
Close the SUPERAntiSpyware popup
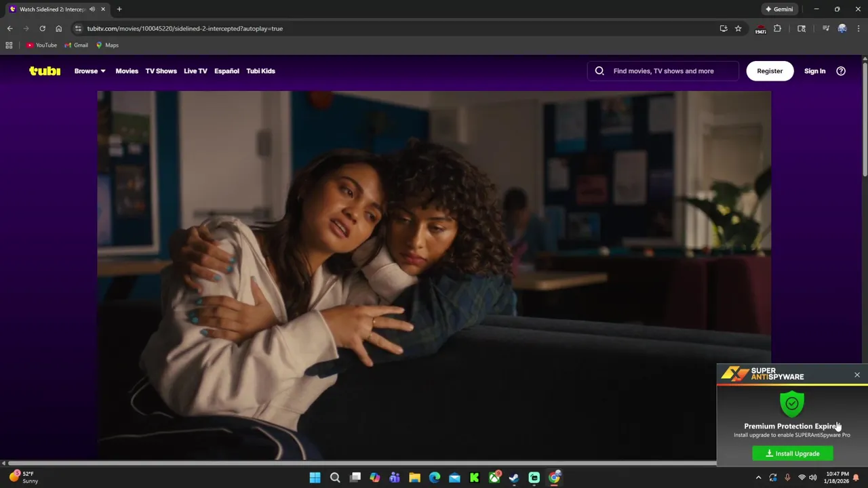857,375
